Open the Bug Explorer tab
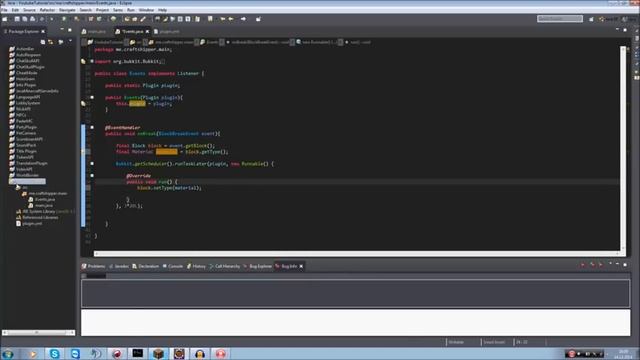The width and height of the screenshot is (640, 360). pyautogui.click(x=258, y=266)
